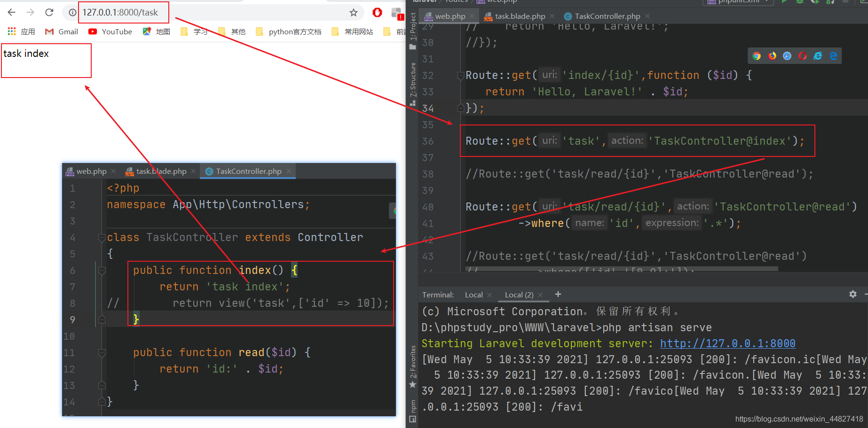The image size is (868, 428).
Task: Close TaskController.php tab in right editor
Action: (x=647, y=16)
